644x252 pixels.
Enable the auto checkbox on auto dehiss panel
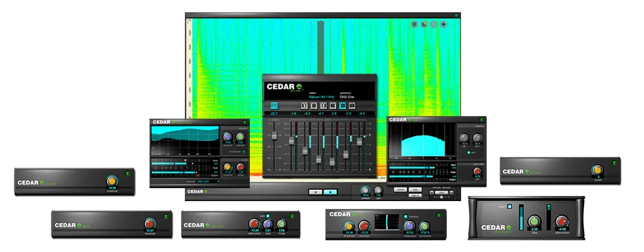pos(268,215)
